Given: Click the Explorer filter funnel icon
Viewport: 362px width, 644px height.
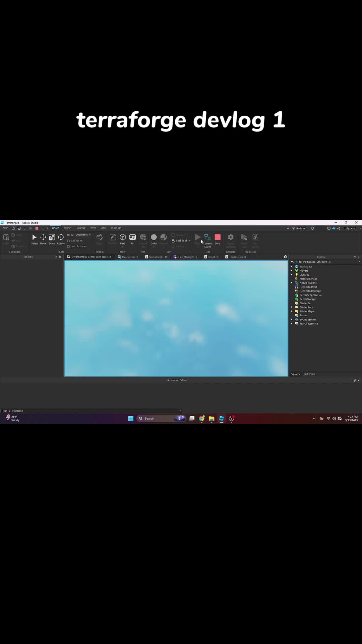Looking at the screenshot, I should point(292,262).
